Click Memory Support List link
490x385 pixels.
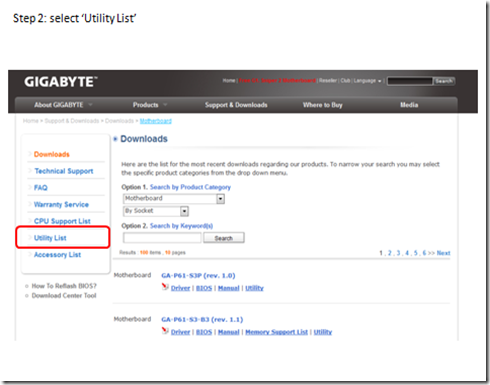point(276,332)
